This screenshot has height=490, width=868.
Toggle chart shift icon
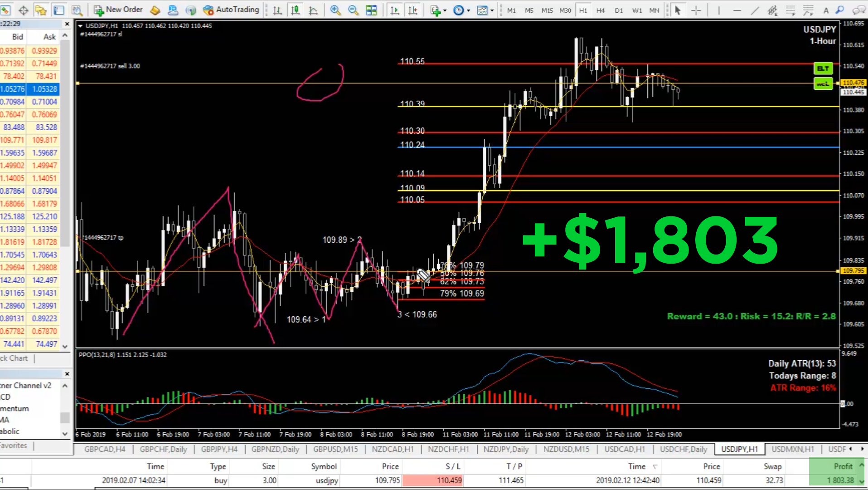pos(413,10)
